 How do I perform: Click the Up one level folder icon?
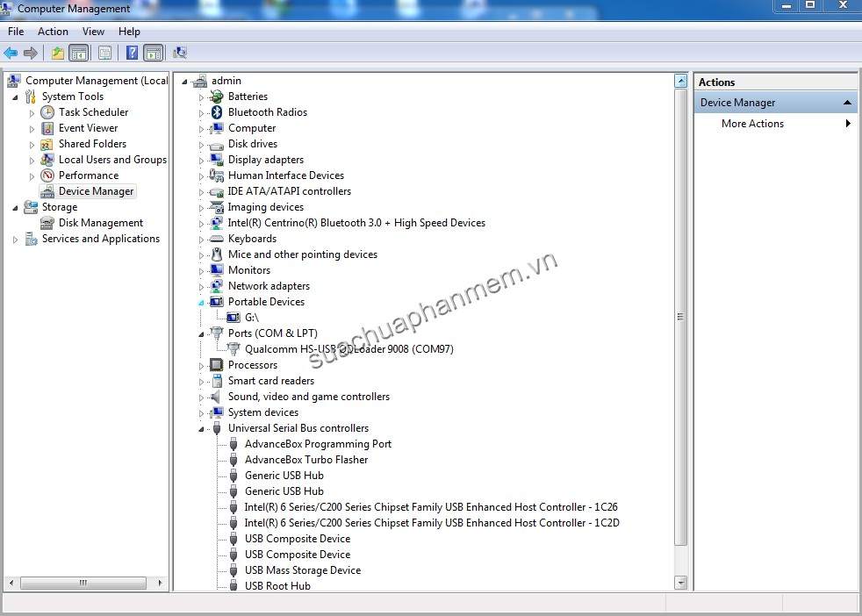[57, 53]
